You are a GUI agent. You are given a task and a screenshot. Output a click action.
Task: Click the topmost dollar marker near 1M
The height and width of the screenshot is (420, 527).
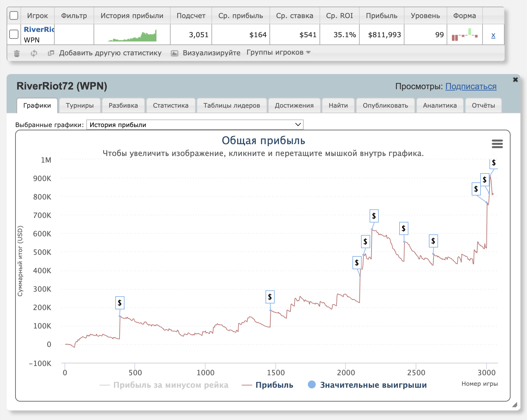(493, 163)
